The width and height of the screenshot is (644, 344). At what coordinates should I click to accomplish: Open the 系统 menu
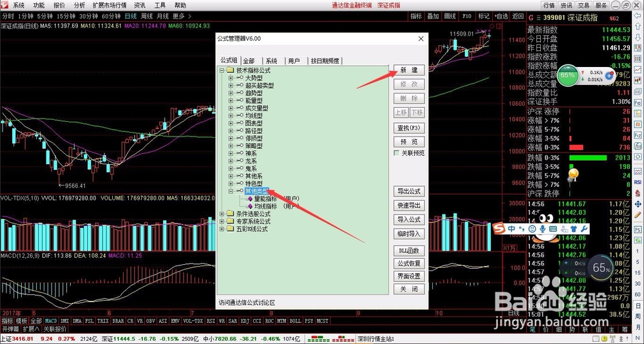(19, 5)
